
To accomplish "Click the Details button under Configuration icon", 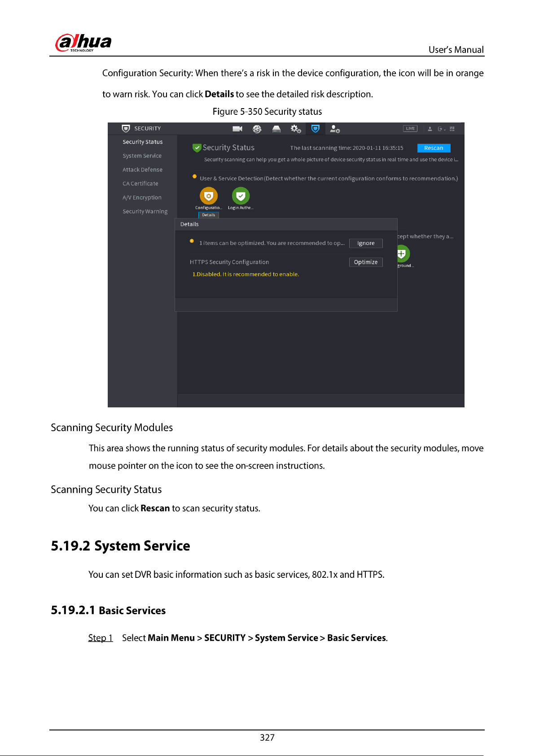I will tap(209, 215).
